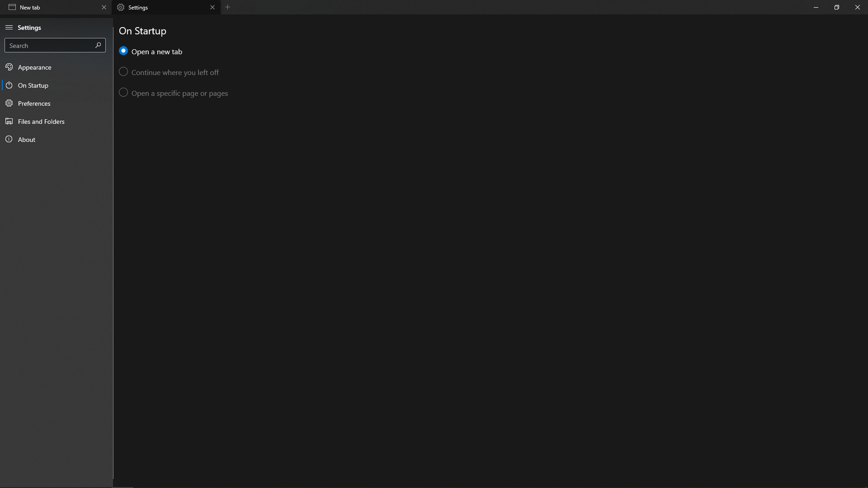Open the Appearance settings section
Screen dimensions: 868x488
56,67
